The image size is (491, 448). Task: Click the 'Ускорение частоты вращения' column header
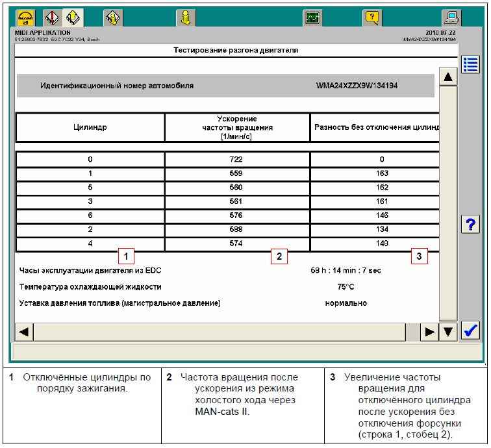237,127
